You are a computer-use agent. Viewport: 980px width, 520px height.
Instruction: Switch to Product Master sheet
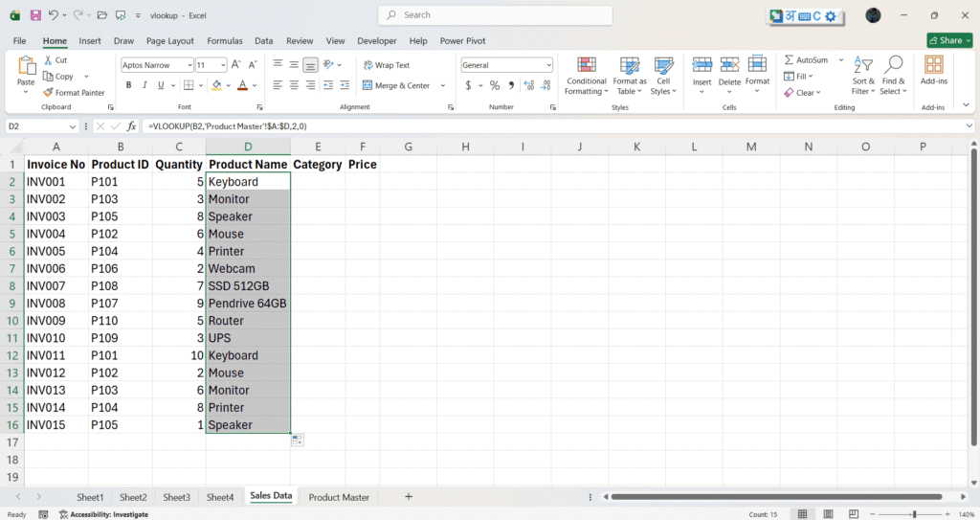(x=339, y=497)
